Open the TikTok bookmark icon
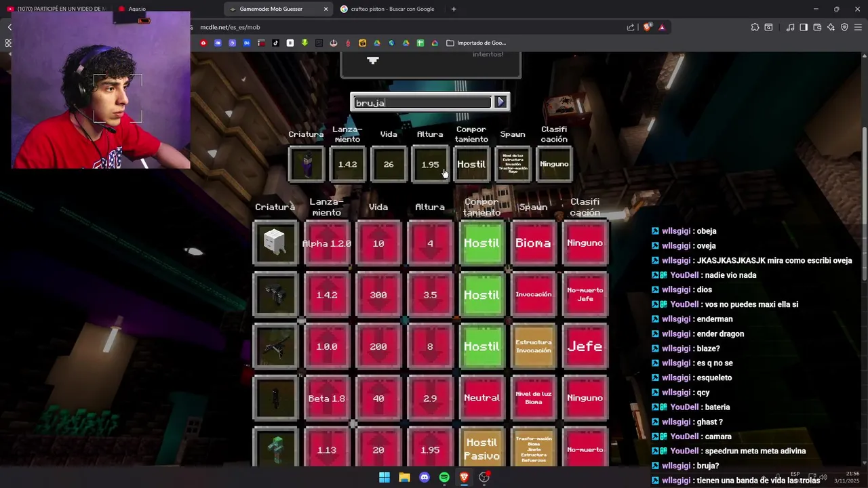Image resolution: width=868 pixels, height=488 pixels. pyautogui.click(x=275, y=43)
